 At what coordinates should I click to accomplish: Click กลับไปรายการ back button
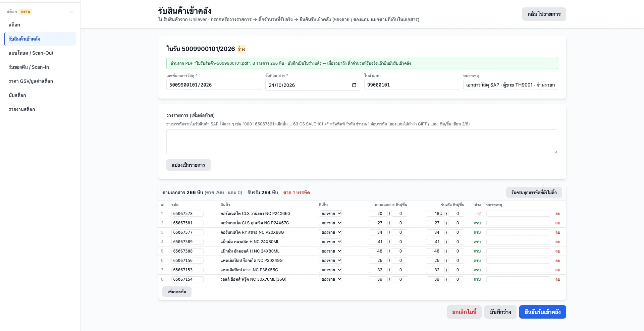coord(544,14)
